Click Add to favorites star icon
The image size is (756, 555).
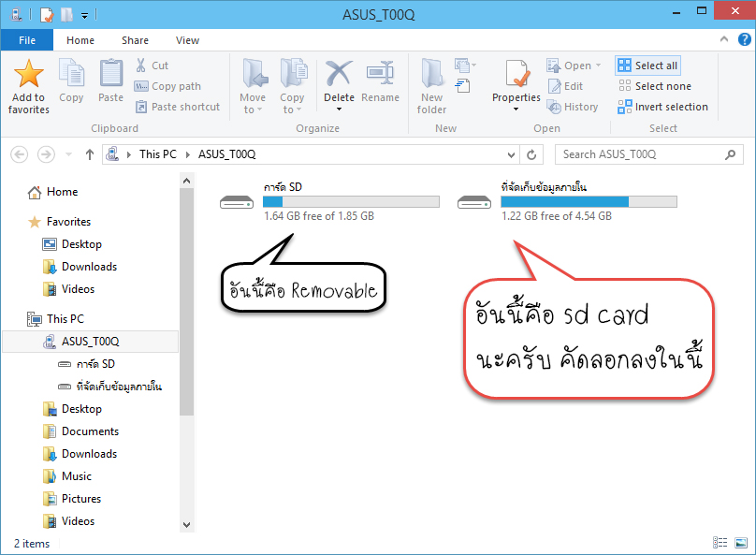point(29,73)
